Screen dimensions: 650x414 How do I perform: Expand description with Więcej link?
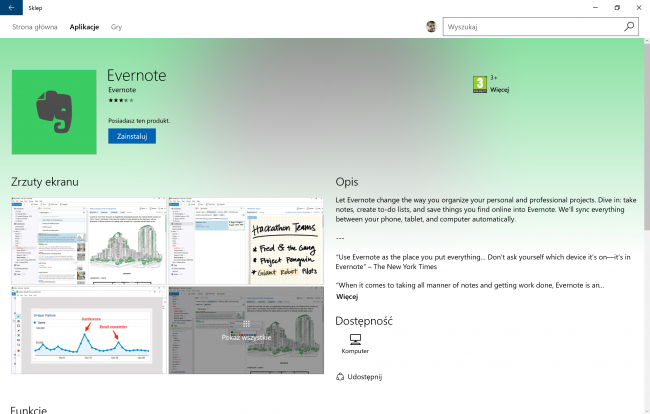coord(347,296)
